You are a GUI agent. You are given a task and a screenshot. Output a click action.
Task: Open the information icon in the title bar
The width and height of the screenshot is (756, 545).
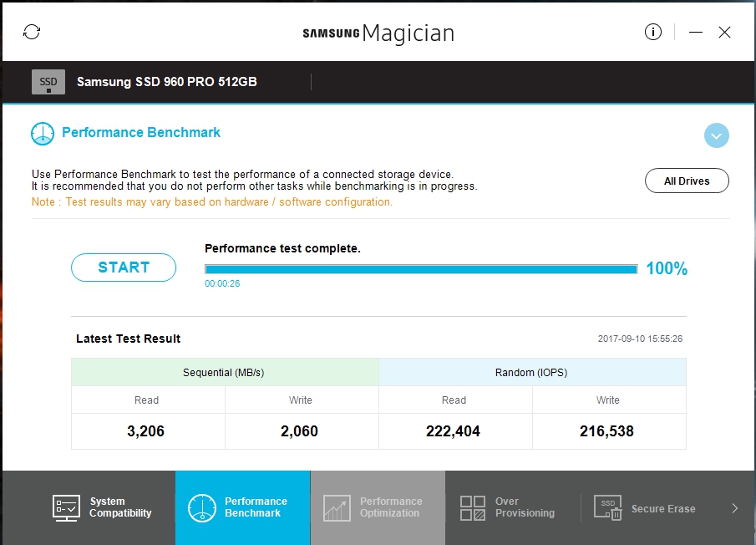click(652, 33)
